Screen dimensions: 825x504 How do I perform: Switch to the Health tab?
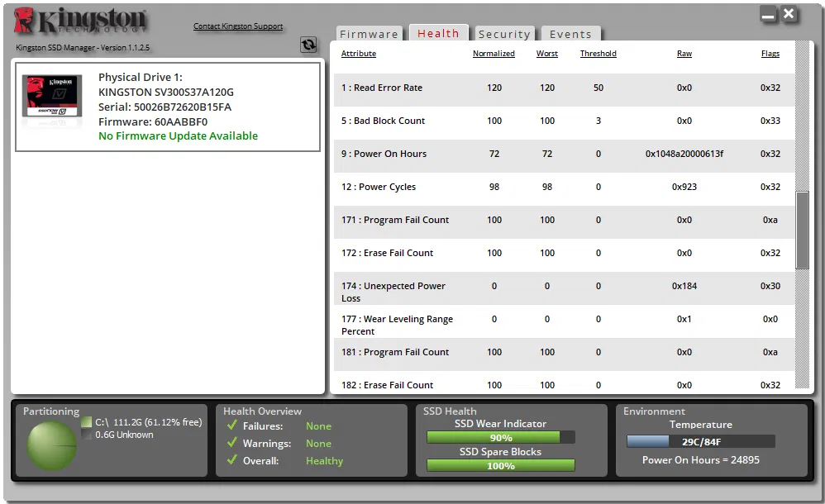(438, 33)
